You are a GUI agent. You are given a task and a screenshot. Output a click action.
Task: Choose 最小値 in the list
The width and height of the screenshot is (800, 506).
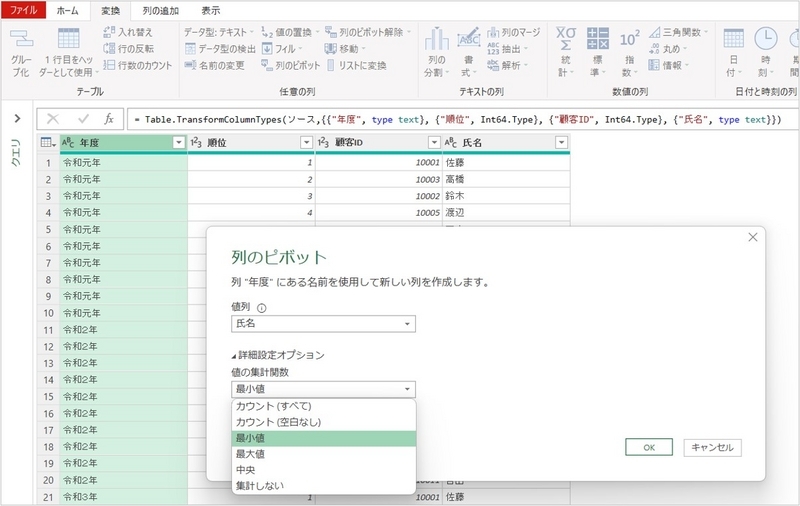click(324, 438)
